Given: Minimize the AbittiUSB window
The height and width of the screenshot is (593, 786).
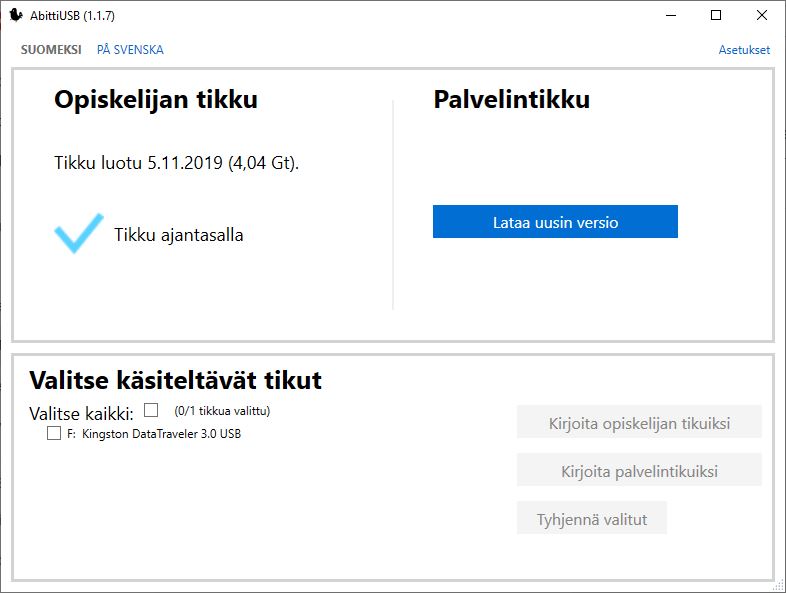Looking at the screenshot, I should tap(668, 15).
